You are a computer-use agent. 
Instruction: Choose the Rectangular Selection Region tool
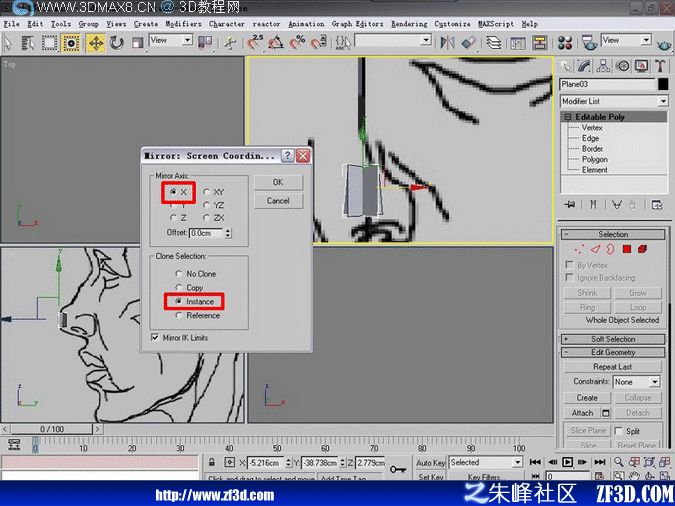pos(49,43)
